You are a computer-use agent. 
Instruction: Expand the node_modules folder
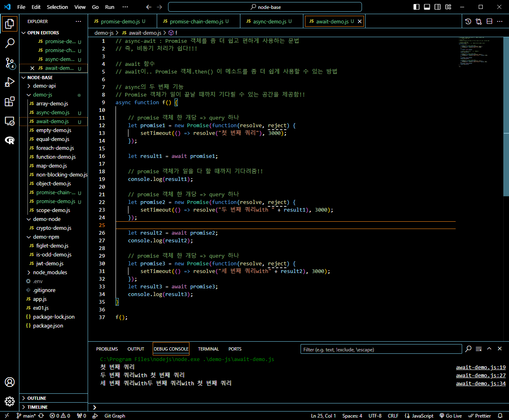[29, 273]
